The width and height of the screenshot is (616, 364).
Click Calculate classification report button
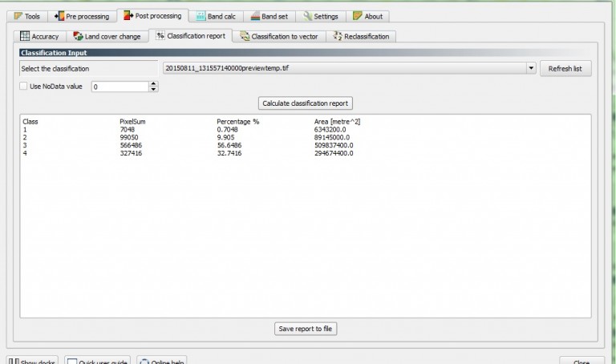click(306, 103)
